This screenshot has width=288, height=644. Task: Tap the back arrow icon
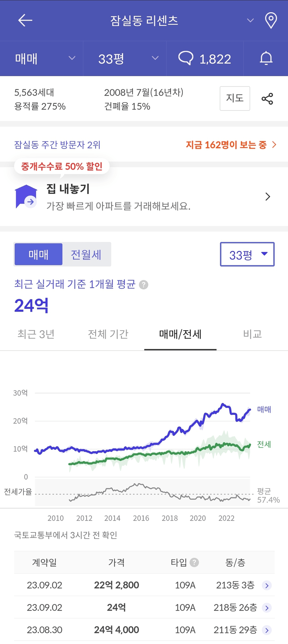pyautogui.click(x=25, y=21)
